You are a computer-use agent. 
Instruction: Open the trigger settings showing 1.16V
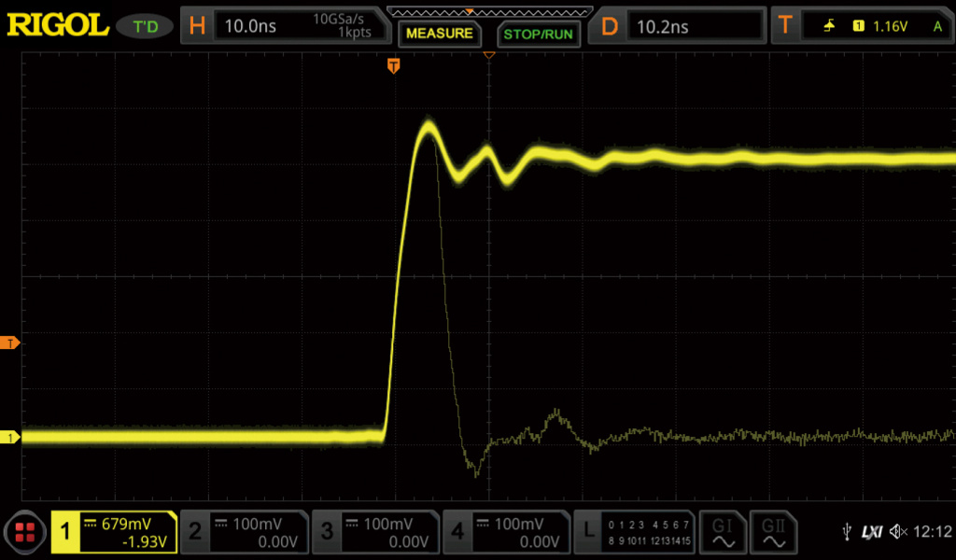click(x=865, y=26)
